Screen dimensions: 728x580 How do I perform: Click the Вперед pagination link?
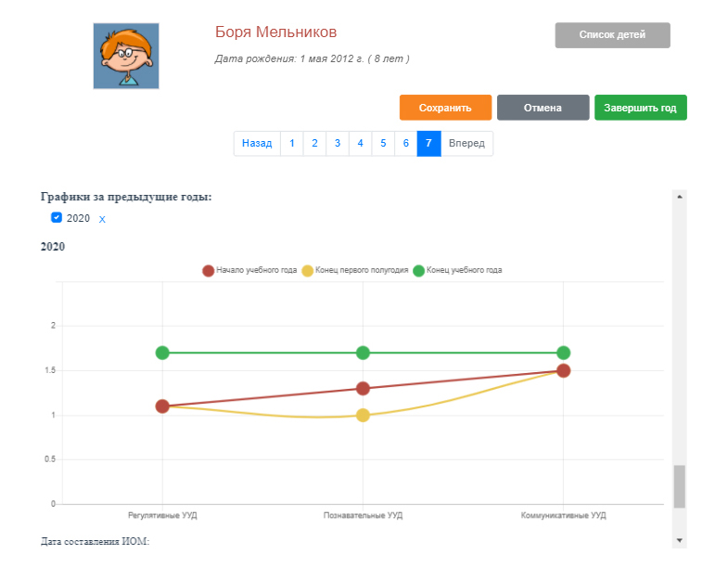click(x=466, y=144)
